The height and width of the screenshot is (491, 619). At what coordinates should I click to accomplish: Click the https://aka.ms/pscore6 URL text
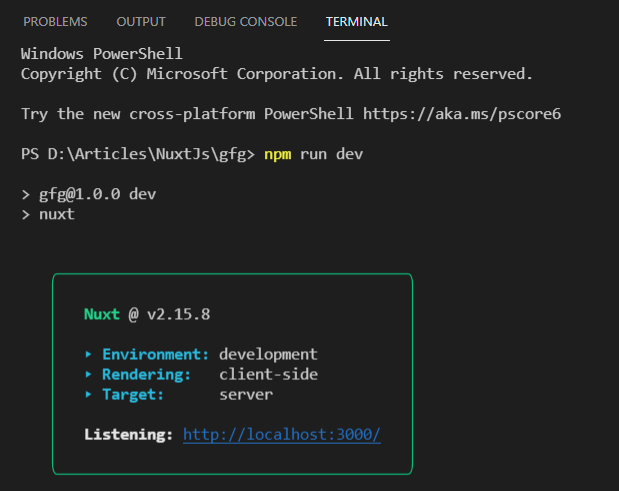click(462, 114)
